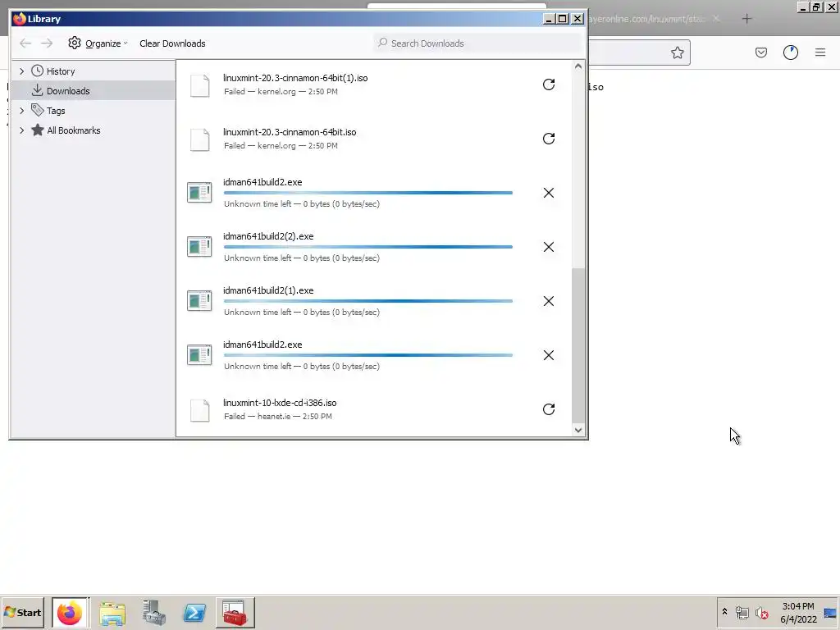The width and height of the screenshot is (840, 630).
Task: Select linuxmint-20.3-cinnamon-64bit.iso file name
Action: click(x=290, y=132)
